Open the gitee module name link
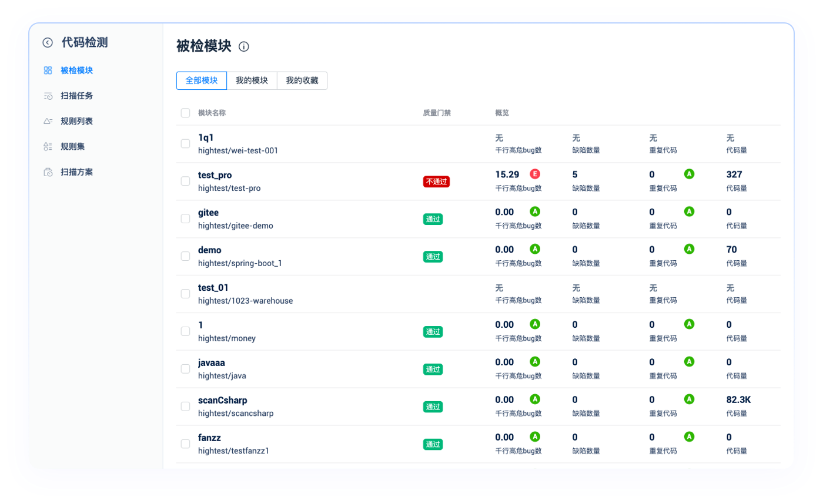The width and height of the screenshot is (823, 504). [x=209, y=212]
